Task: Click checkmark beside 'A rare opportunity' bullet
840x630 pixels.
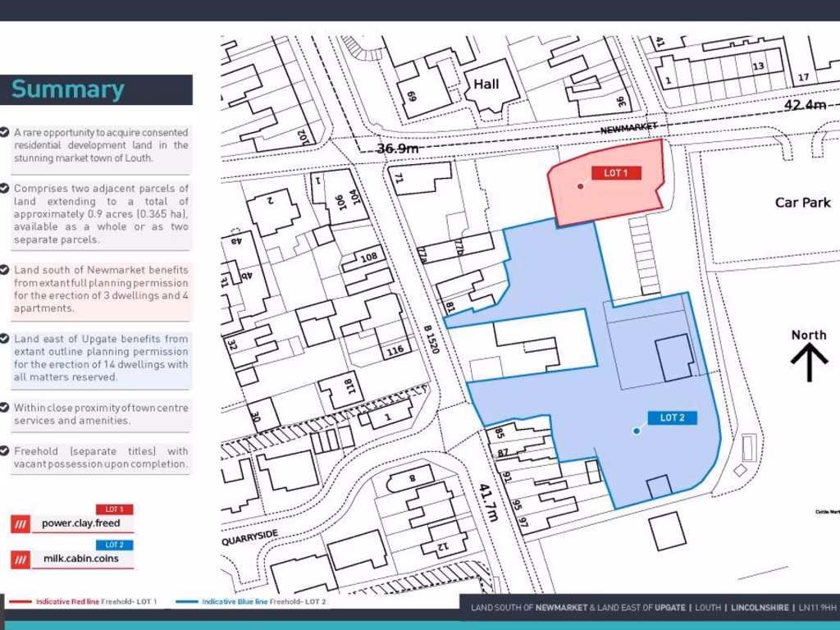Action: [6, 132]
